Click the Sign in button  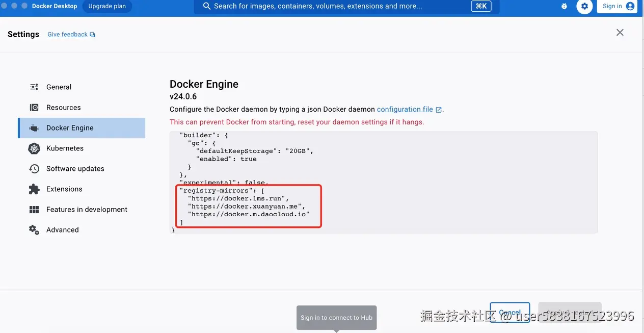[x=617, y=6]
